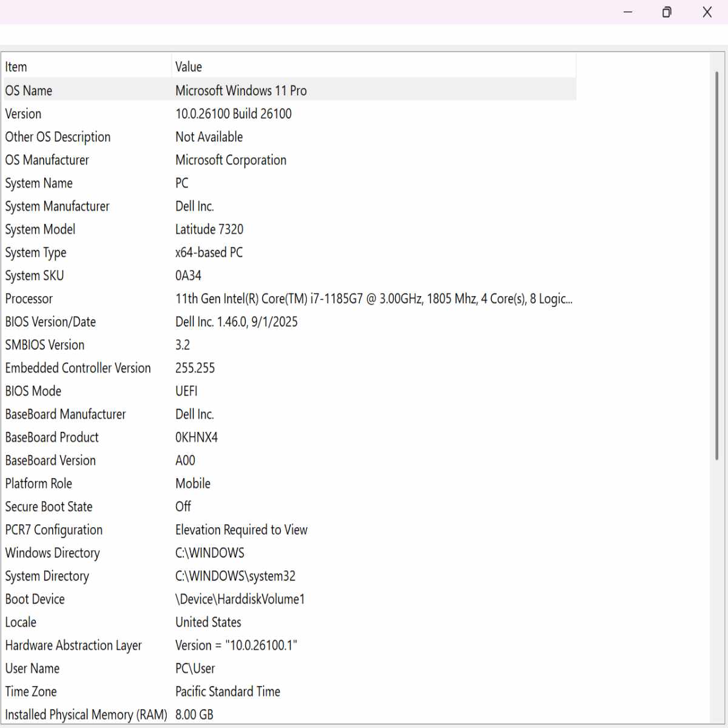Select the Time Zone row label
The width and height of the screenshot is (728, 728).
tap(31, 692)
